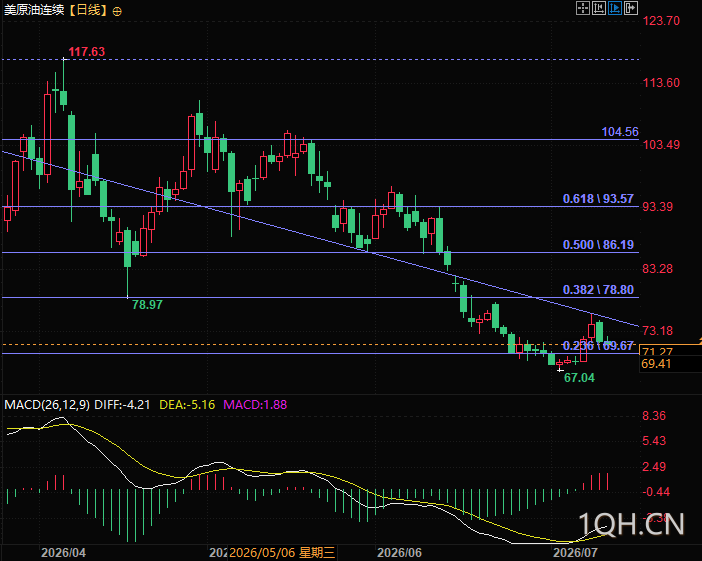
Task: Open MACD(26,12,9) indicator settings label
Action: pyautogui.click(x=47, y=405)
